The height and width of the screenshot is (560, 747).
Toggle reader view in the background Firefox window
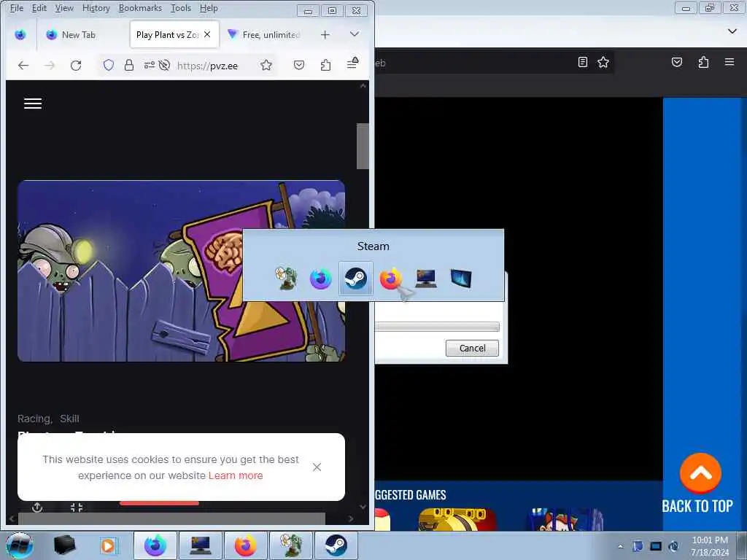click(582, 62)
